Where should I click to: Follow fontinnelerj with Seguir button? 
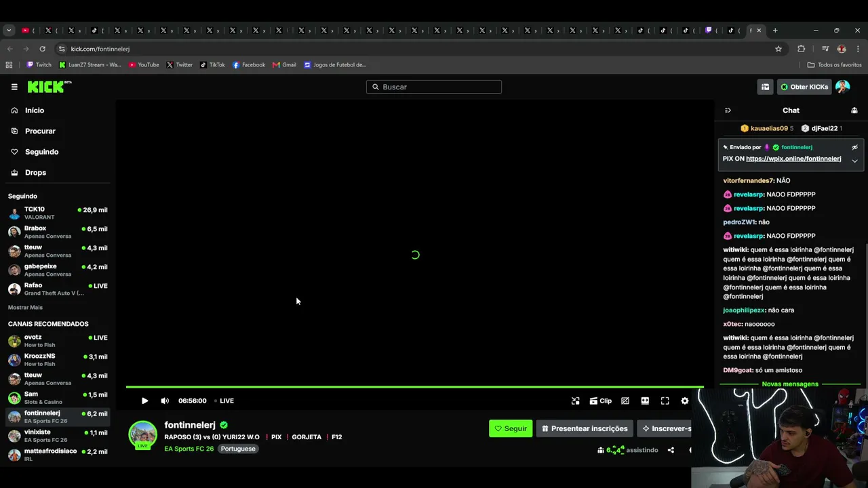pos(511,428)
